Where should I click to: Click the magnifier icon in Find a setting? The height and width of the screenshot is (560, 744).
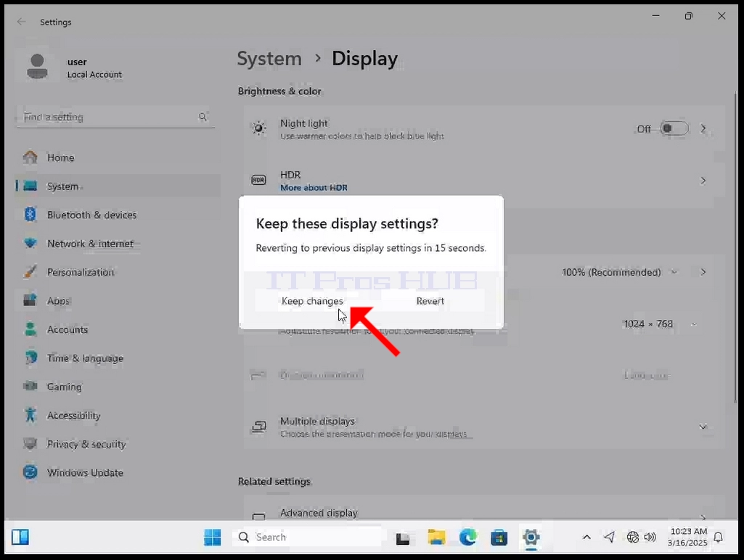203,117
